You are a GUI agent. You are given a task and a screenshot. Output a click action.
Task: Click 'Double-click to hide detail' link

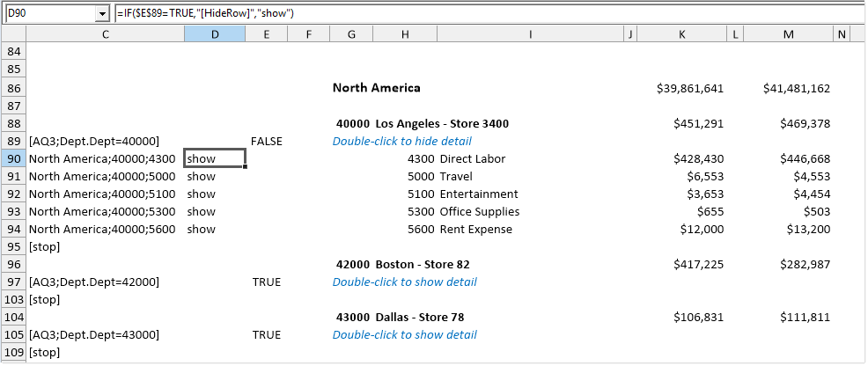[401, 142]
